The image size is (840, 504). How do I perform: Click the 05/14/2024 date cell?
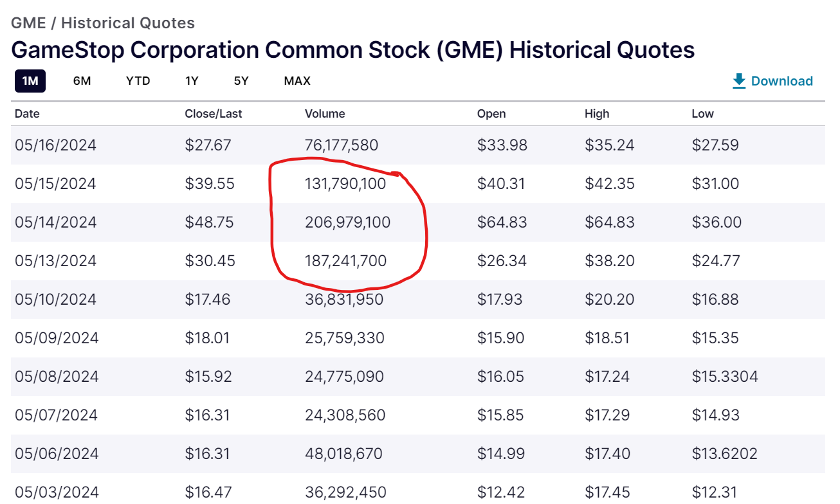click(55, 222)
